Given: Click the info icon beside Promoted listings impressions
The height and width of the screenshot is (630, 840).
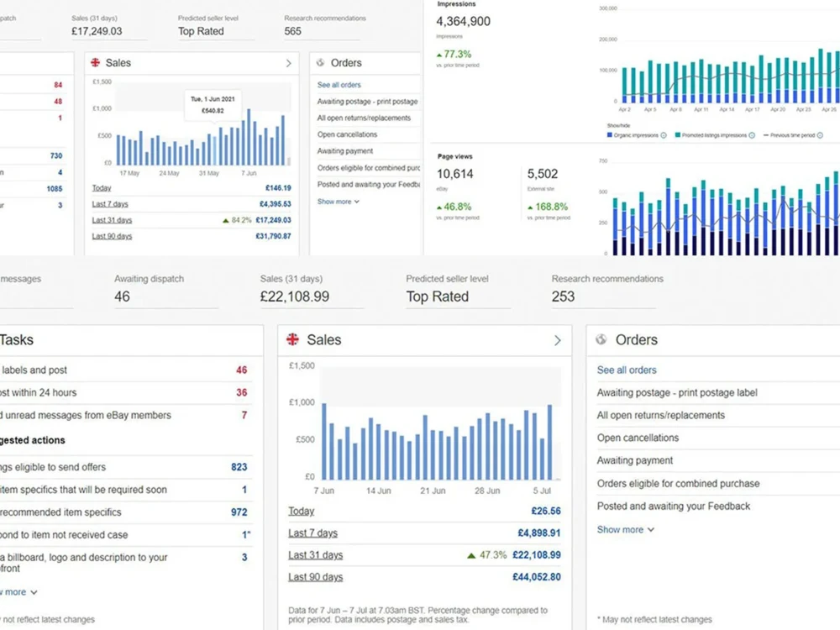Looking at the screenshot, I should click(751, 135).
